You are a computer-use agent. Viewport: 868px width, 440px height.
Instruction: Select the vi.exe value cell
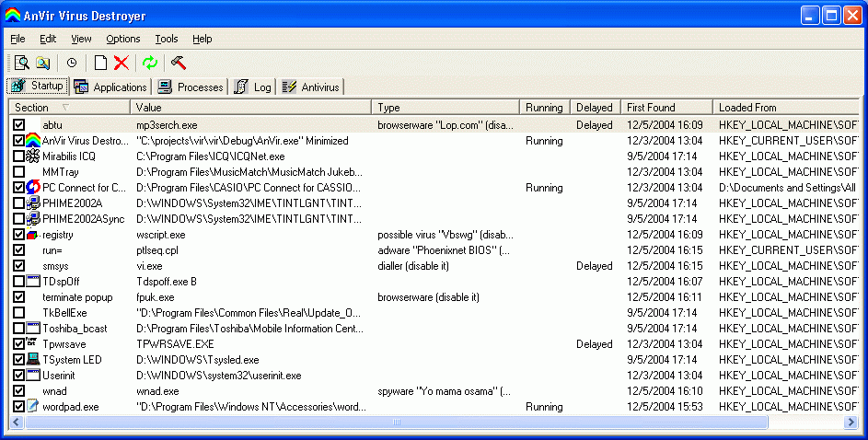click(x=149, y=266)
